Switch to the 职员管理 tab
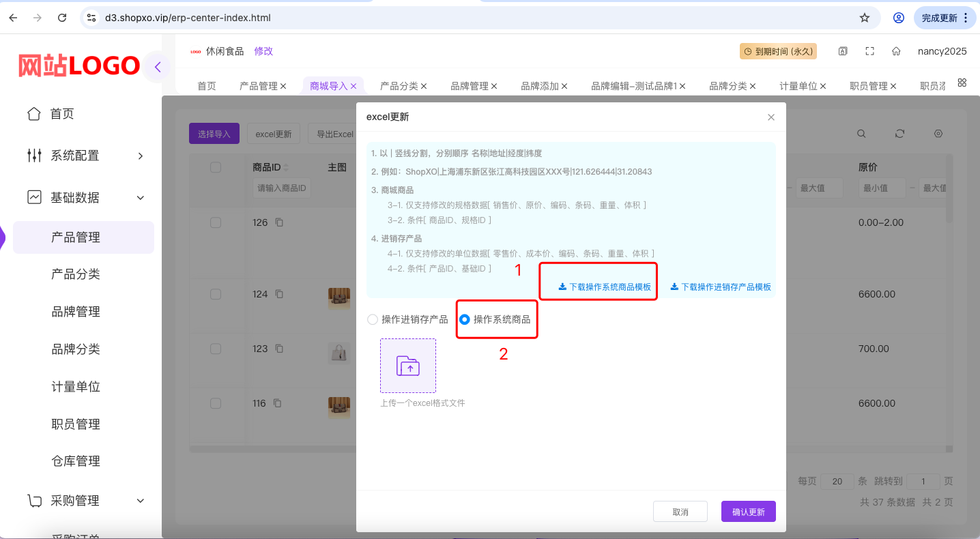The height and width of the screenshot is (539, 980). (x=869, y=86)
